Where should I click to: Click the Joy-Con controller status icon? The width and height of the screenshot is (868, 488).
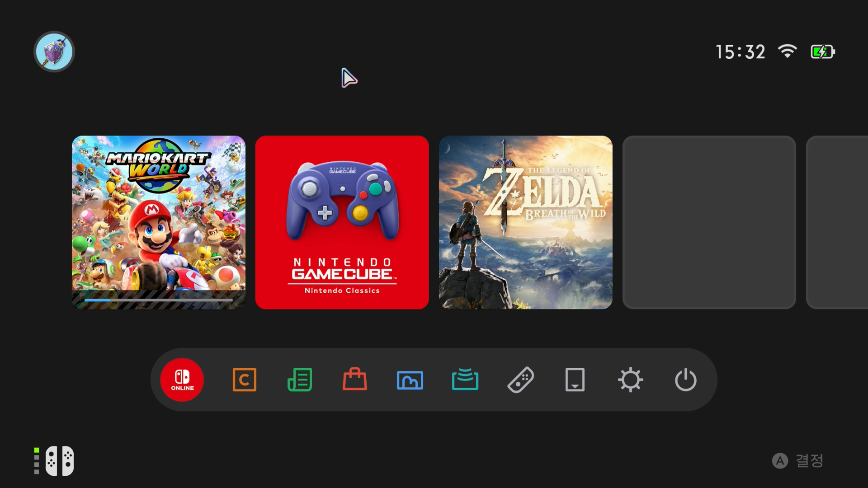pos(54,461)
